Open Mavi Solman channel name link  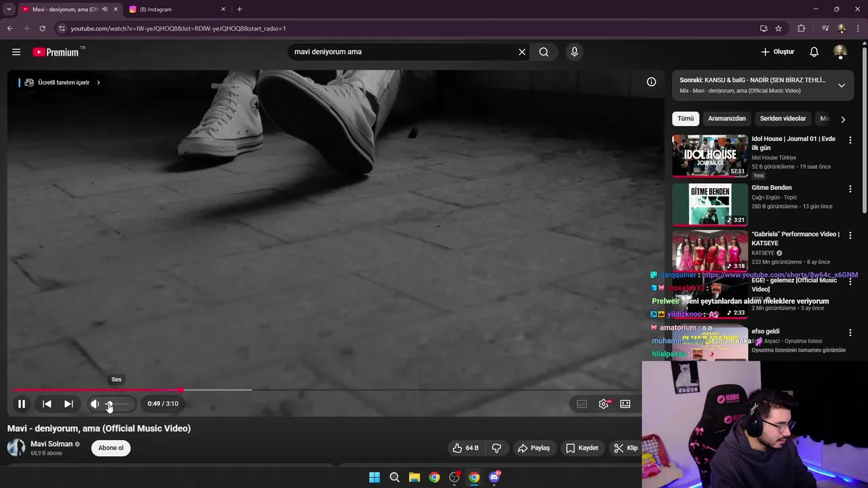click(x=52, y=444)
